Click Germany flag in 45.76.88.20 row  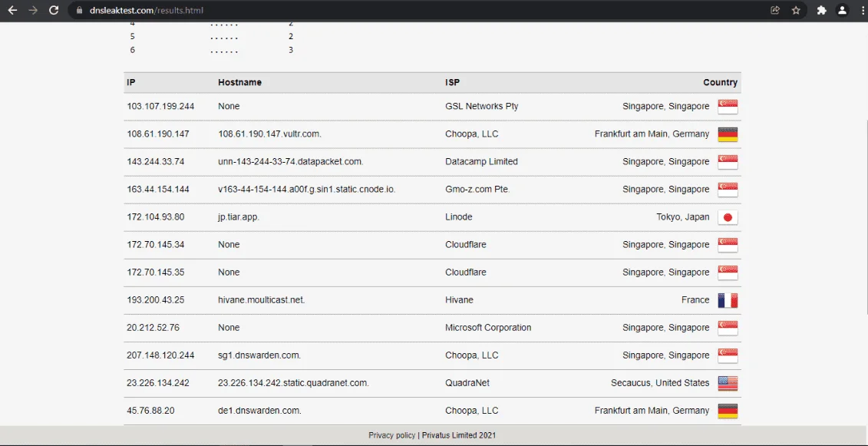click(x=728, y=411)
